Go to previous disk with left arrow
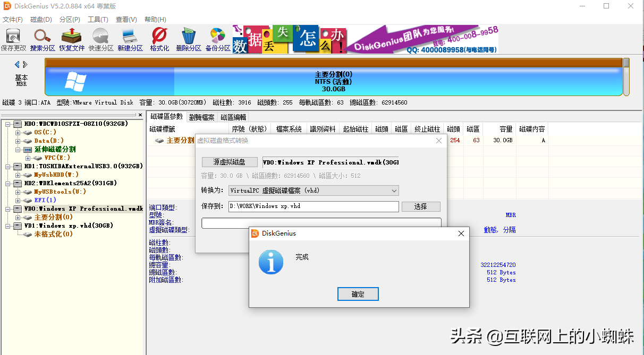644x355 pixels. pos(17,64)
